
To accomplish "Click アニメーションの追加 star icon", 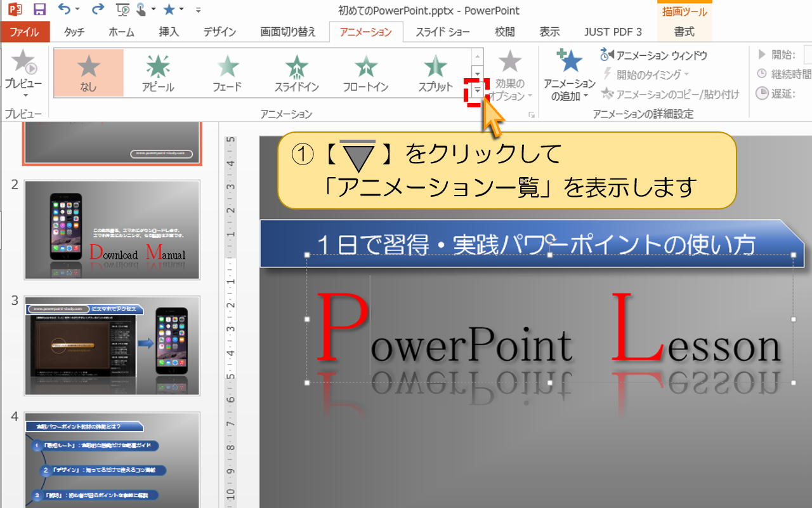I will coord(569,61).
